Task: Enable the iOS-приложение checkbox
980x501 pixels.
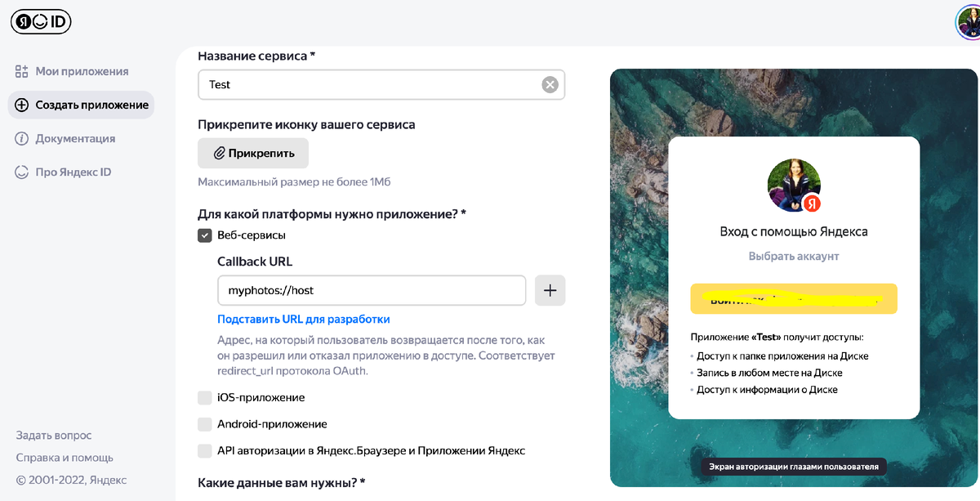Action: point(205,397)
